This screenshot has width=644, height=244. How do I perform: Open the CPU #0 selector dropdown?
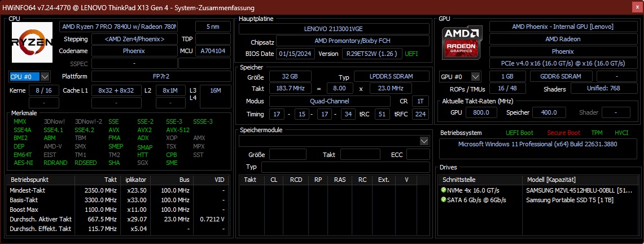click(x=45, y=76)
